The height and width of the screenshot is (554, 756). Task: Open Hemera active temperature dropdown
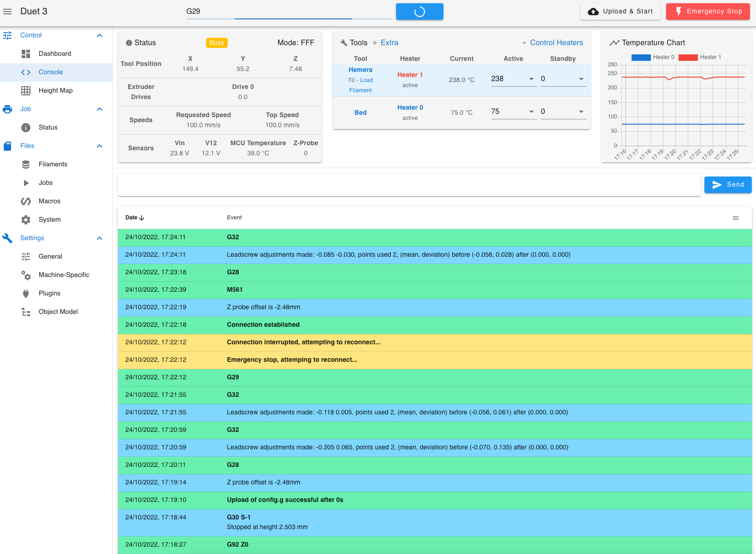[x=532, y=79]
